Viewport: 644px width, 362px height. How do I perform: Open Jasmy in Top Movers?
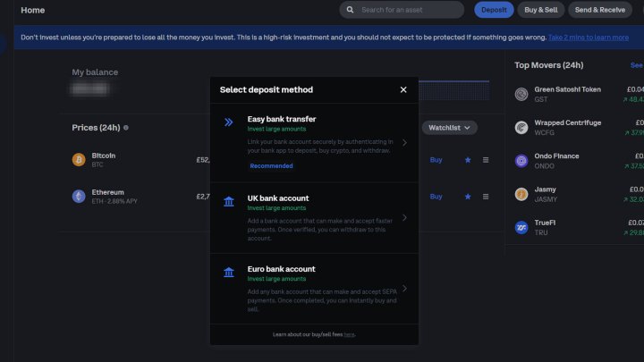(x=545, y=189)
